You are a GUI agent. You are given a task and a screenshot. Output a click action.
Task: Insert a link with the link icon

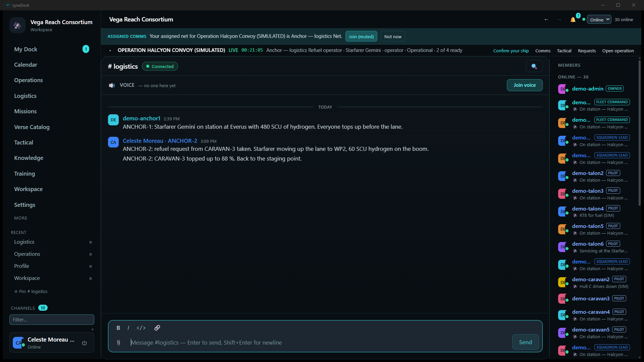[157, 328]
